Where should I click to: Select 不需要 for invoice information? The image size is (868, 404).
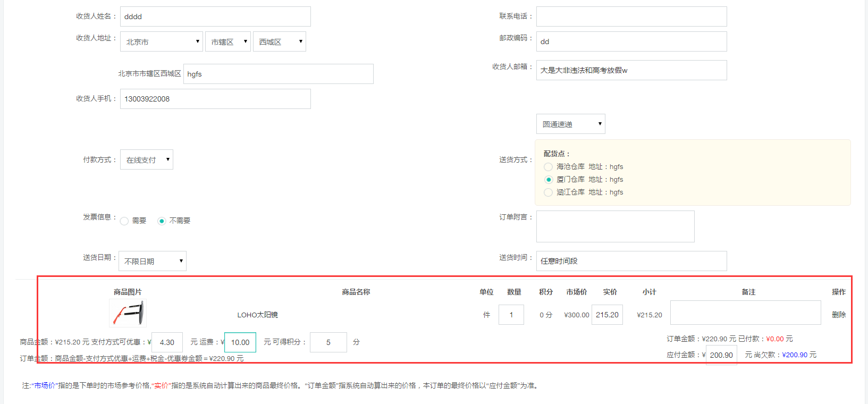162,221
